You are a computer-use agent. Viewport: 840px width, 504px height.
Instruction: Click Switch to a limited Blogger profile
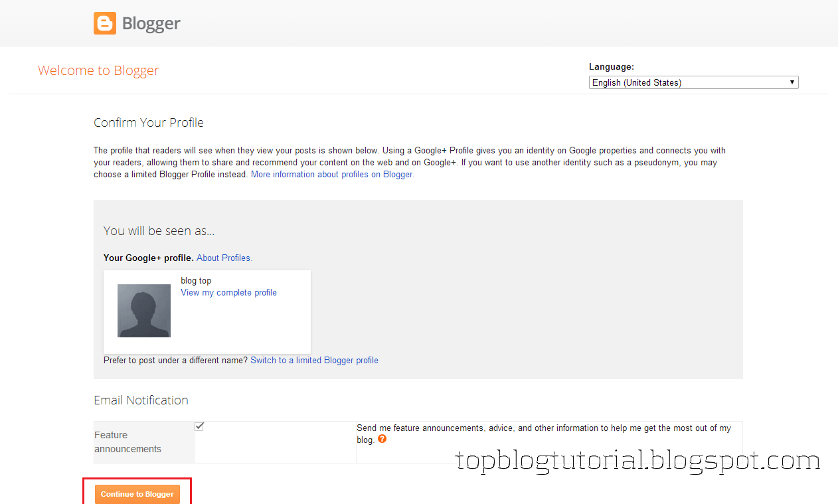point(314,360)
